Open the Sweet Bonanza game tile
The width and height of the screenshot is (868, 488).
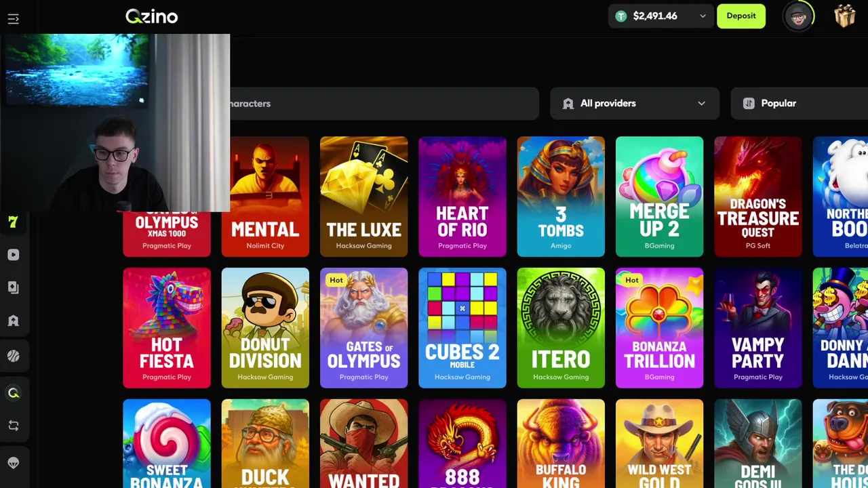pos(167,443)
